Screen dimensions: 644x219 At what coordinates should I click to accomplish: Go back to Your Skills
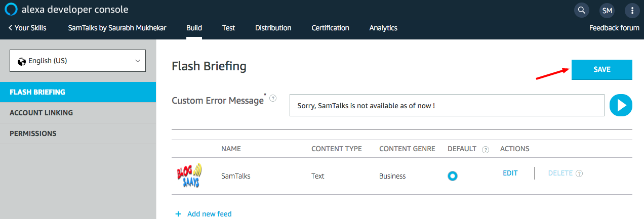coord(27,28)
